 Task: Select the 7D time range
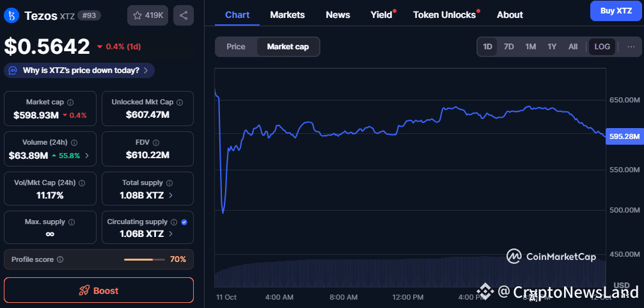508,47
